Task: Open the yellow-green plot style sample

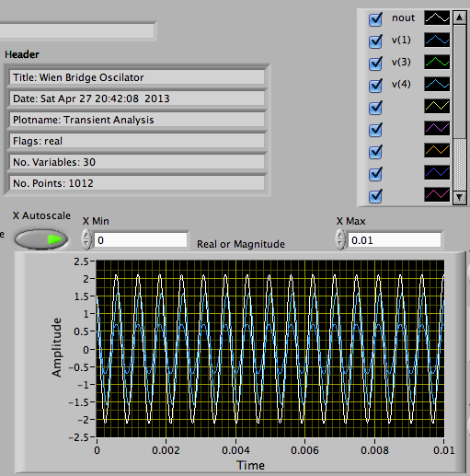Action: pyautogui.click(x=437, y=106)
